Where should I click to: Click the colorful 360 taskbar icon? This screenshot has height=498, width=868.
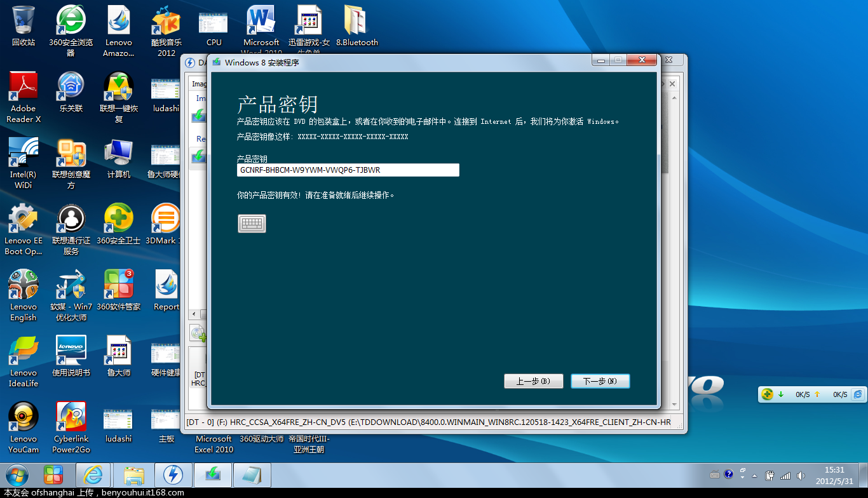point(53,475)
